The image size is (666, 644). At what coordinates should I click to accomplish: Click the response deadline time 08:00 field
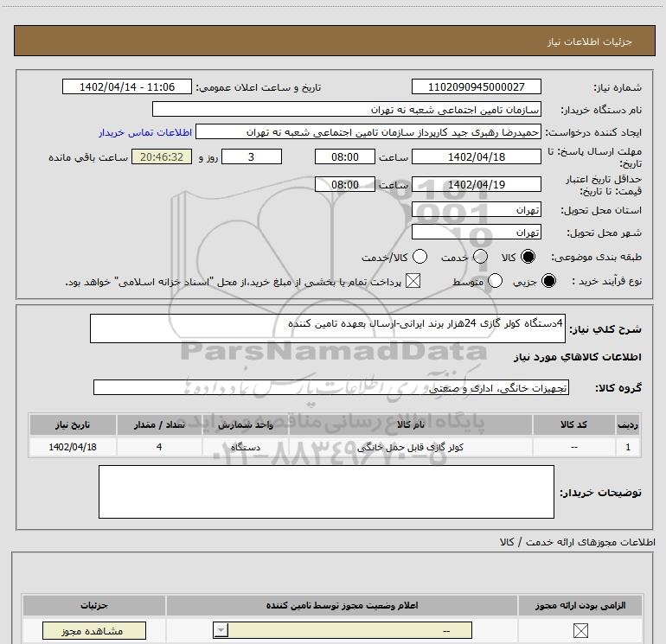tap(345, 156)
